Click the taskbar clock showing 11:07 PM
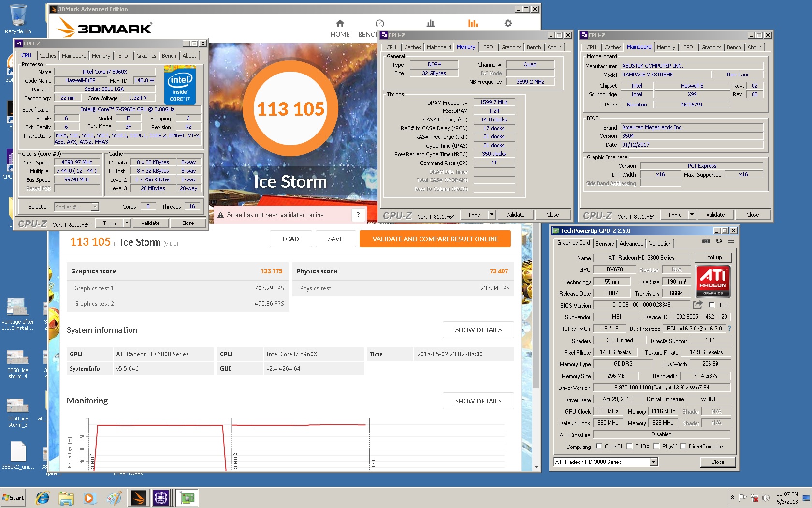Screen dimensions: 812x508 [x=787, y=498]
